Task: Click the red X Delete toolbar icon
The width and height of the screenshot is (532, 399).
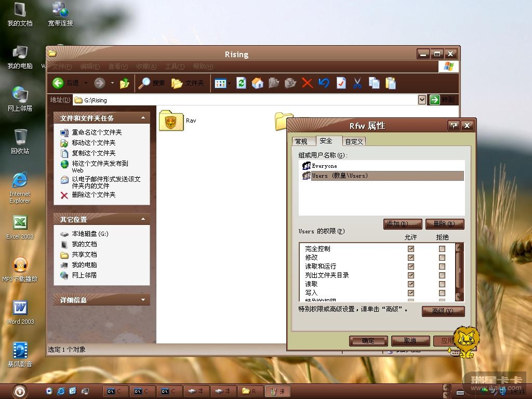Action: [x=307, y=83]
